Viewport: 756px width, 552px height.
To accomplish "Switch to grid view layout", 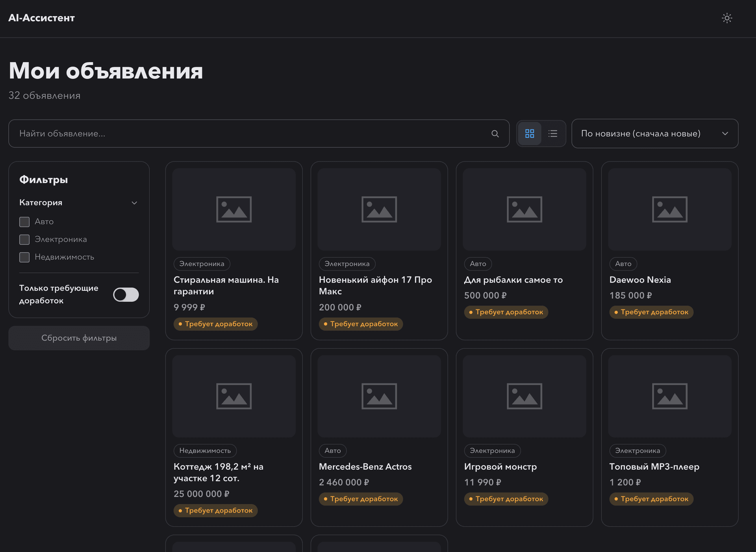I will [x=530, y=134].
